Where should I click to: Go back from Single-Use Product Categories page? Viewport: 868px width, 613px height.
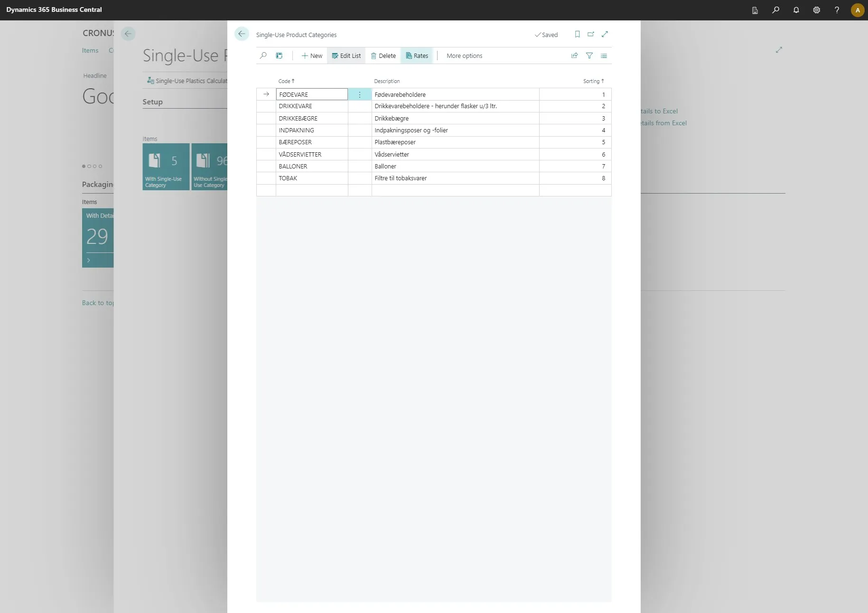(x=242, y=34)
